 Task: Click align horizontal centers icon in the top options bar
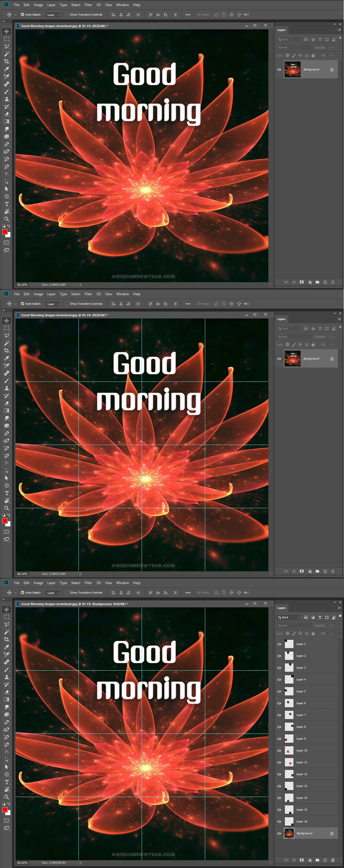(x=121, y=15)
